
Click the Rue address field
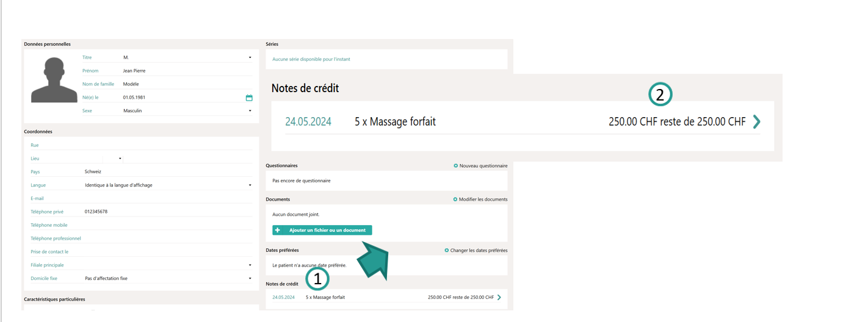point(168,145)
